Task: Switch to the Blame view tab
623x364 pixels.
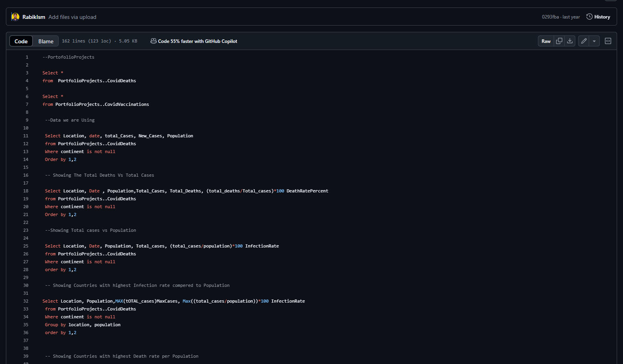Action: point(46,41)
